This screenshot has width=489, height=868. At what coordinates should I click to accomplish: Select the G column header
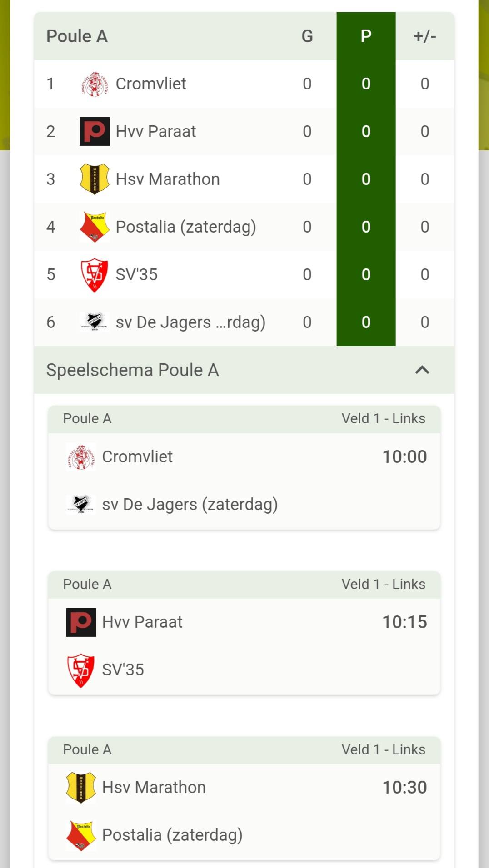[307, 36]
